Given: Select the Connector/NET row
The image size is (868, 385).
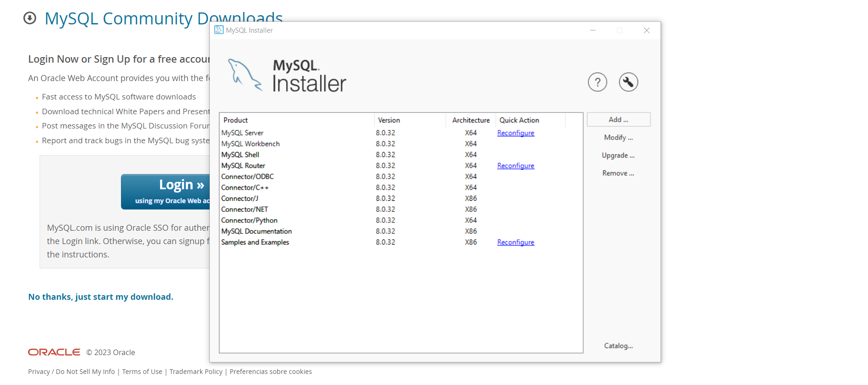Looking at the screenshot, I should point(401,210).
